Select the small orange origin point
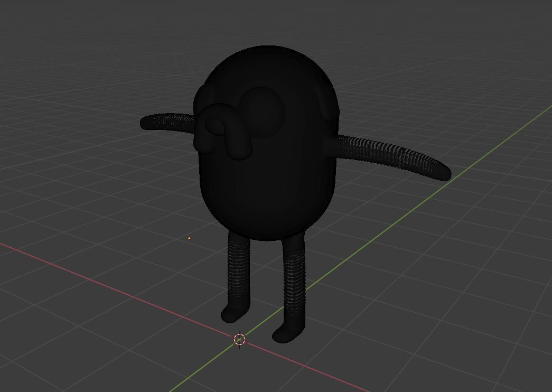Image resolution: width=552 pixels, height=392 pixels. point(190,238)
